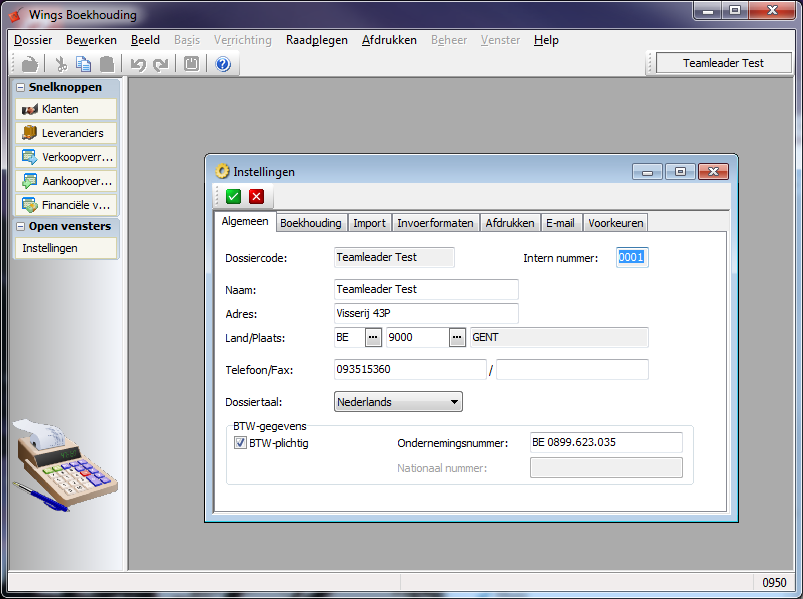
Task: Click the Aankoopverrichtingen shortcut icon
Action: [30, 181]
